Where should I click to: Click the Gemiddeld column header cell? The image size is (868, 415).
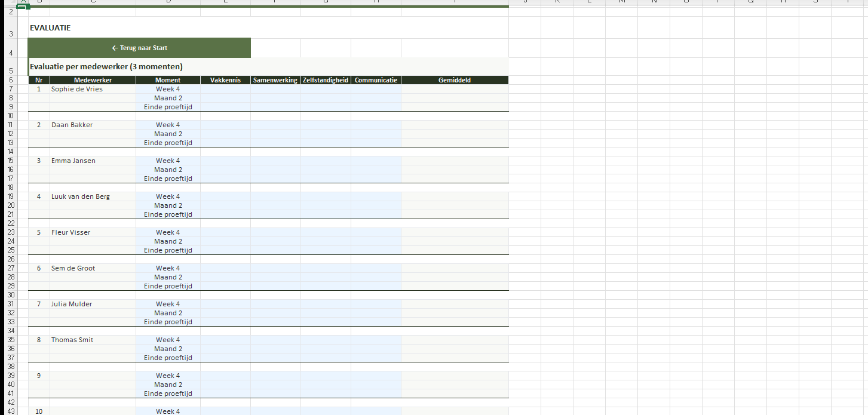pos(454,80)
